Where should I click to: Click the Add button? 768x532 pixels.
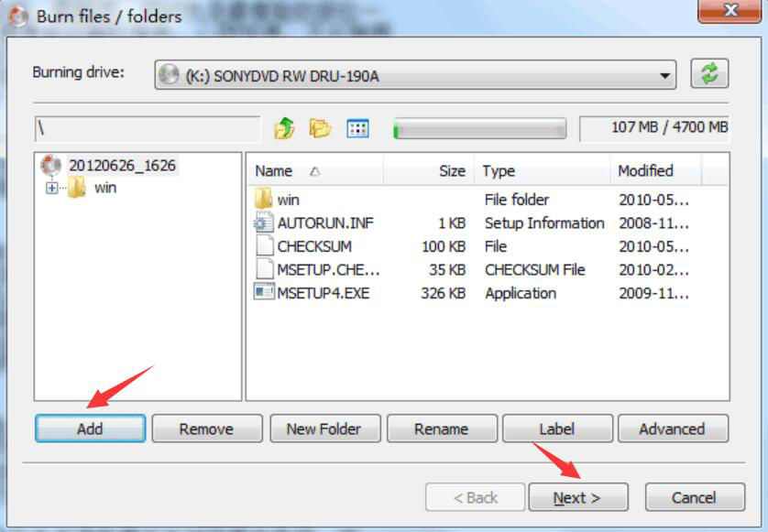(x=90, y=429)
